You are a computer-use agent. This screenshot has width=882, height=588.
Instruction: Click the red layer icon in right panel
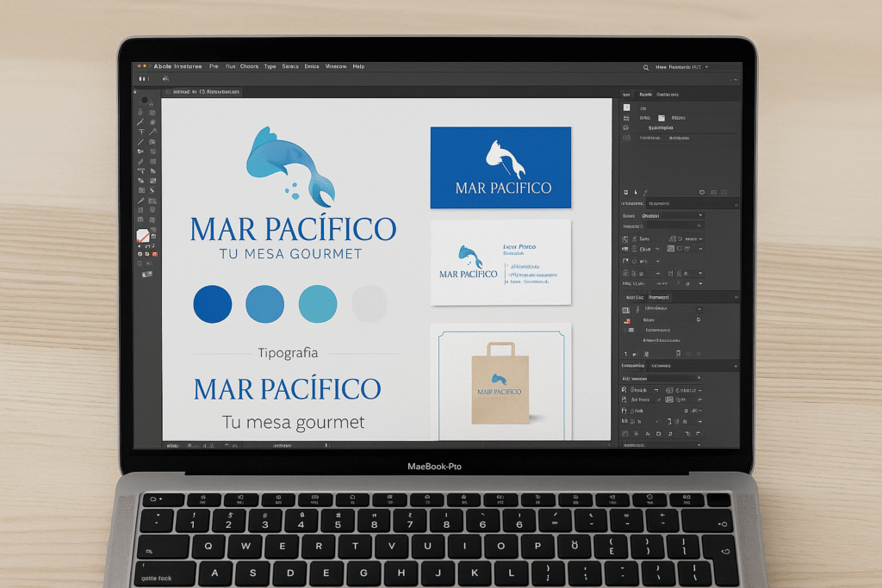(626, 319)
